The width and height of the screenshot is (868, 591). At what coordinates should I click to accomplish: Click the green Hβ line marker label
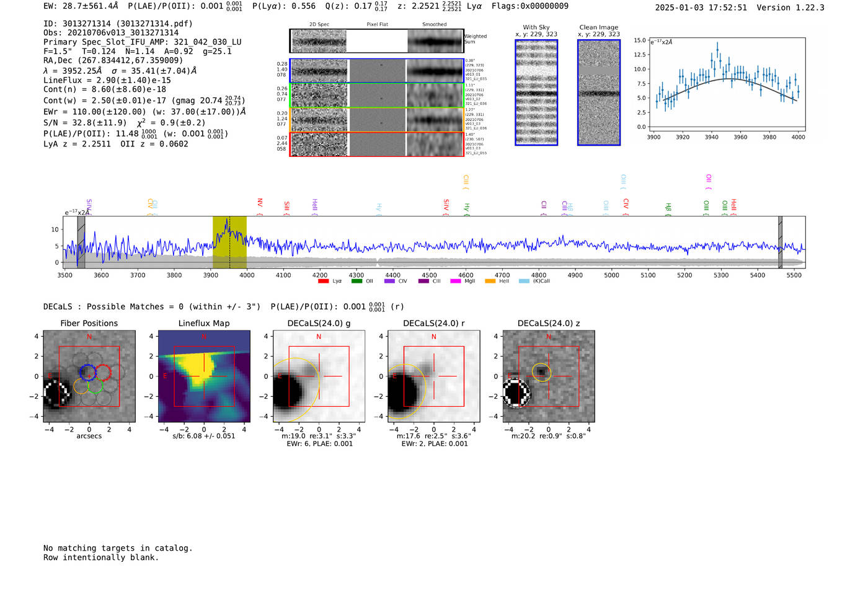tap(668, 207)
